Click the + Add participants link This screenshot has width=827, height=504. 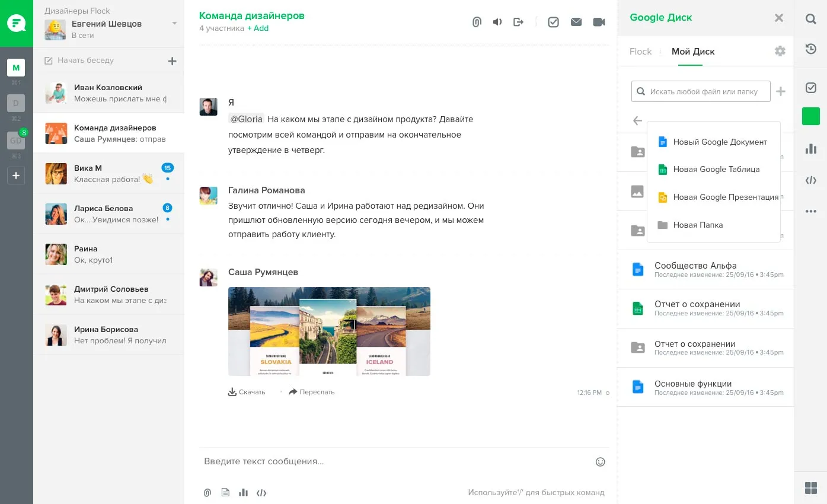258,28
